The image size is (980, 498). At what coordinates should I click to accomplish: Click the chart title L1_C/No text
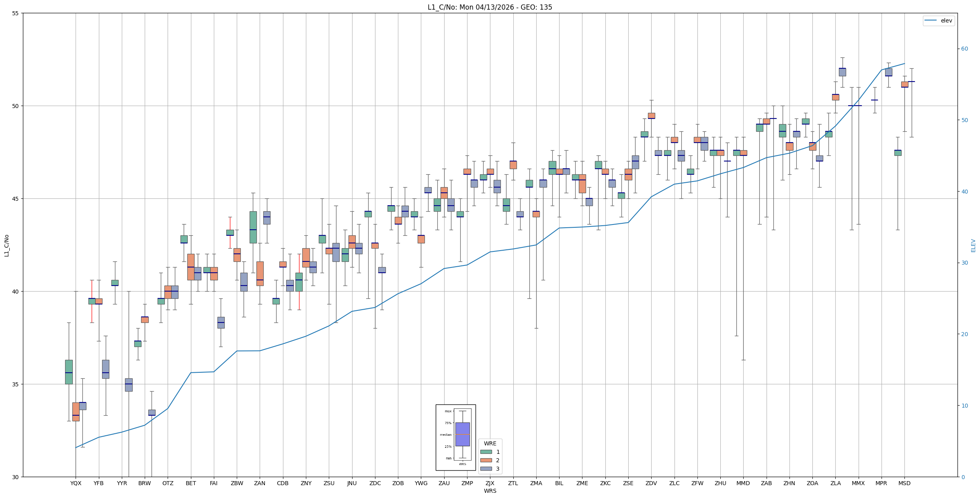pos(490,7)
